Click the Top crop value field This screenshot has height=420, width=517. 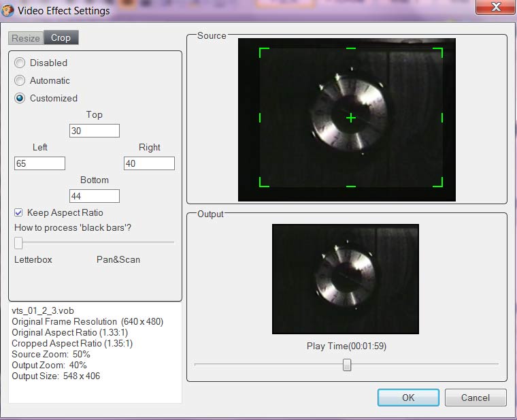click(95, 131)
